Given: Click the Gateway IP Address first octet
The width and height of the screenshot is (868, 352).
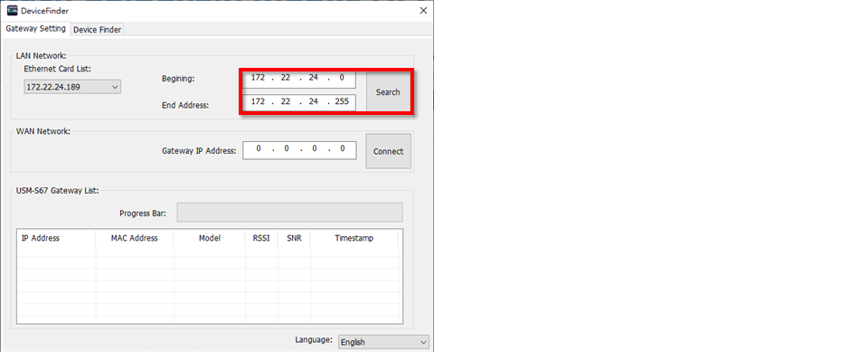Looking at the screenshot, I should [x=259, y=148].
